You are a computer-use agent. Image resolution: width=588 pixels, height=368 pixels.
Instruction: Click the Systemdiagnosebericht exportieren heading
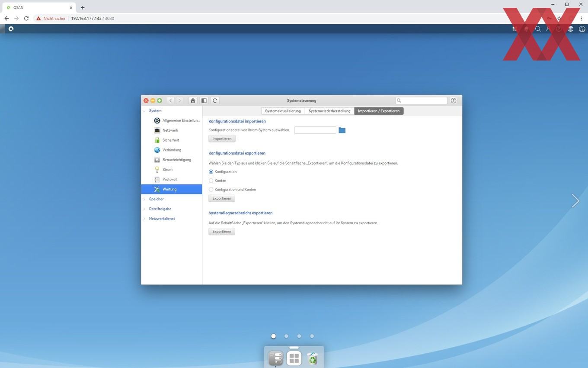[x=240, y=213]
